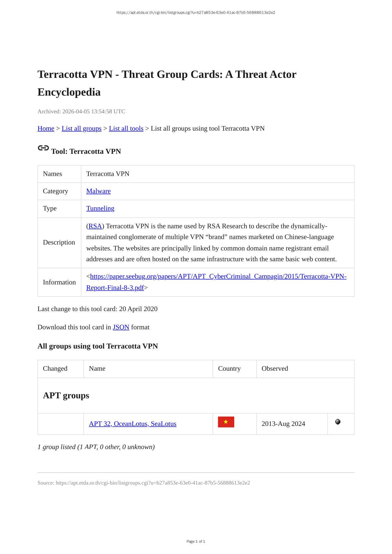Open the Malware category link
392x554 pixels.
point(98,191)
